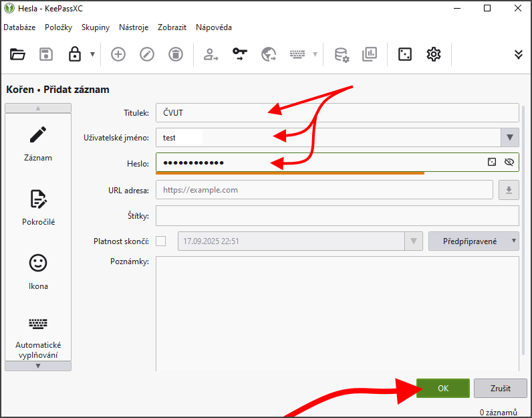The image size is (532, 418).
Task: Open the password generator dice toolbar icon
Action: tap(405, 55)
